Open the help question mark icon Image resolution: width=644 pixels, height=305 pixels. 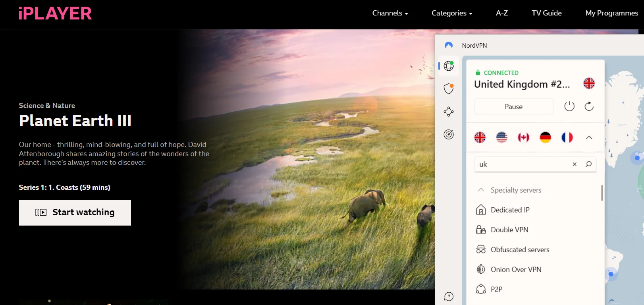pyautogui.click(x=449, y=297)
